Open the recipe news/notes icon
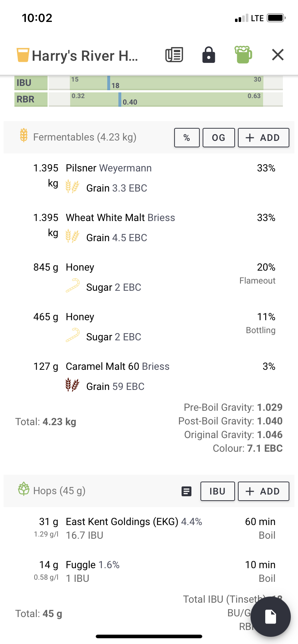 click(x=174, y=55)
